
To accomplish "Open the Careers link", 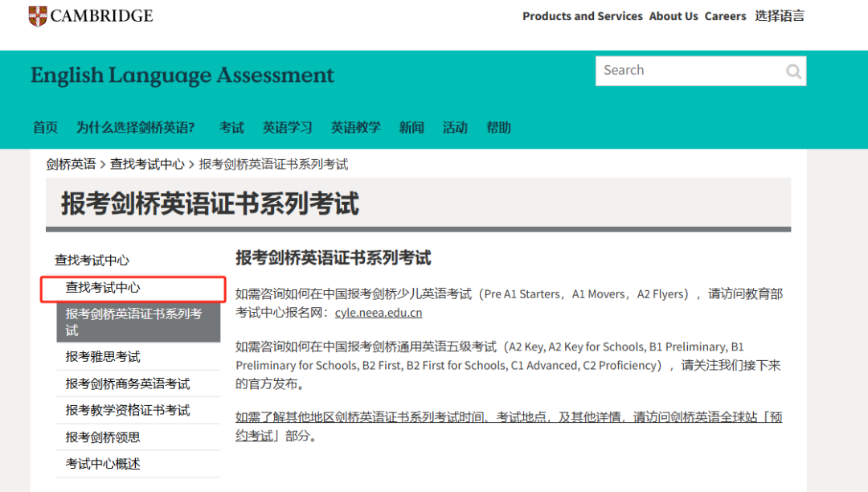I will 725,16.
